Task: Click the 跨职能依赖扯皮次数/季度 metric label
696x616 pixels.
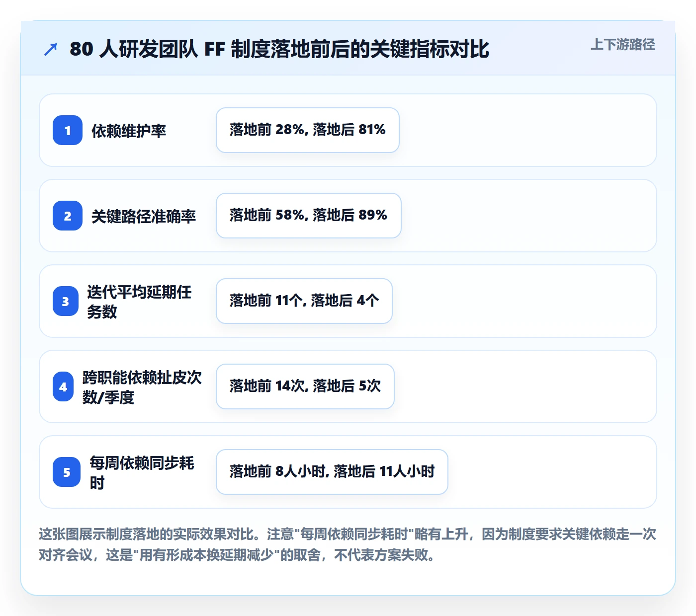Action: pyautogui.click(x=142, y=387)
